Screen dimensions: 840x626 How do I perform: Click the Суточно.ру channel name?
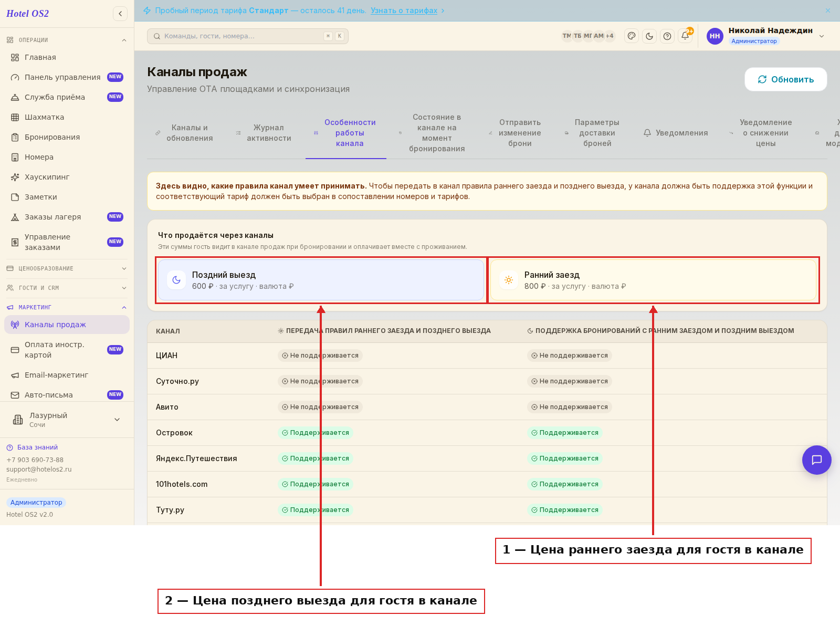[x=177, y=381]
